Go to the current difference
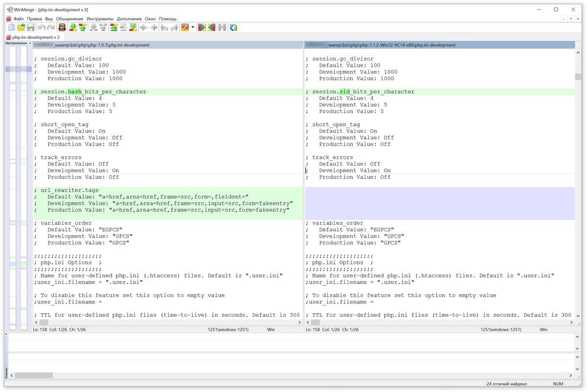The height and width of the screenshot is (392, 587). coord(123,27)
